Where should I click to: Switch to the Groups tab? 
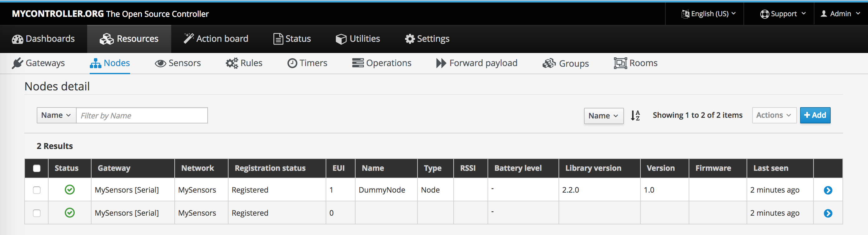(x=566, y=63)
